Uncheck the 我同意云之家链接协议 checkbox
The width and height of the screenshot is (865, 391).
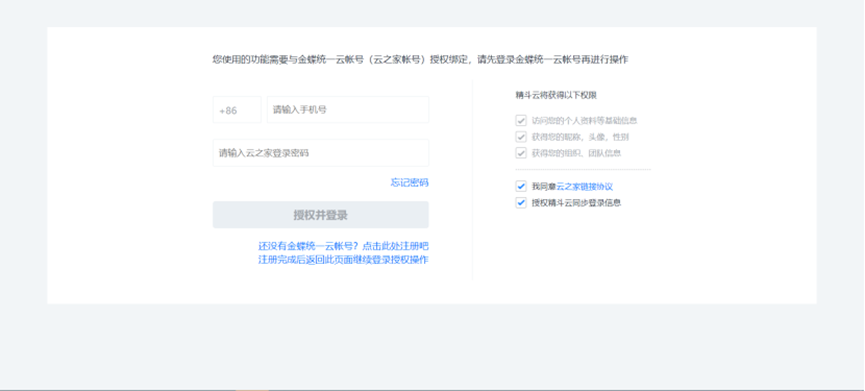[521, 186]
